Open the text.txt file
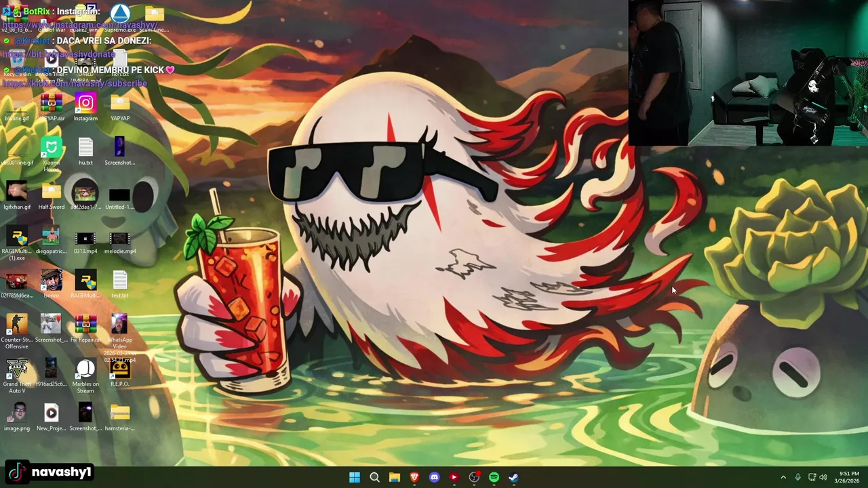Screen dimensions: 868x488 (x=120, y=285)
